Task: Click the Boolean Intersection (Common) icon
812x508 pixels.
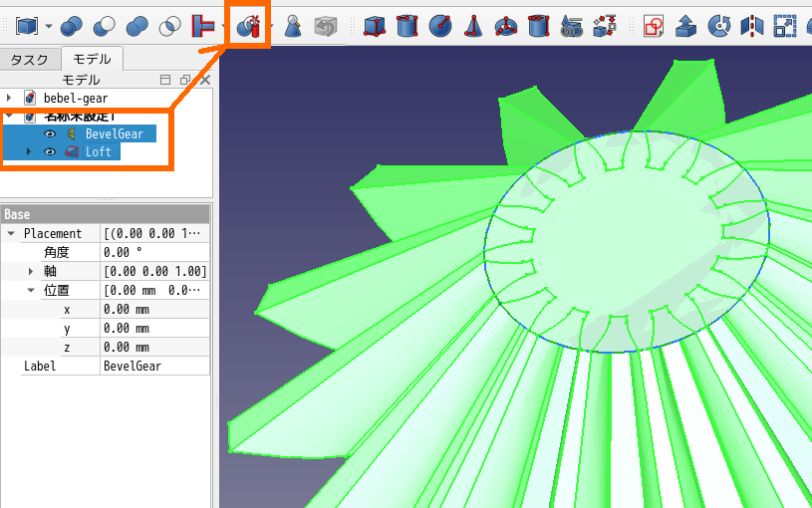Action: pos(172,26)
